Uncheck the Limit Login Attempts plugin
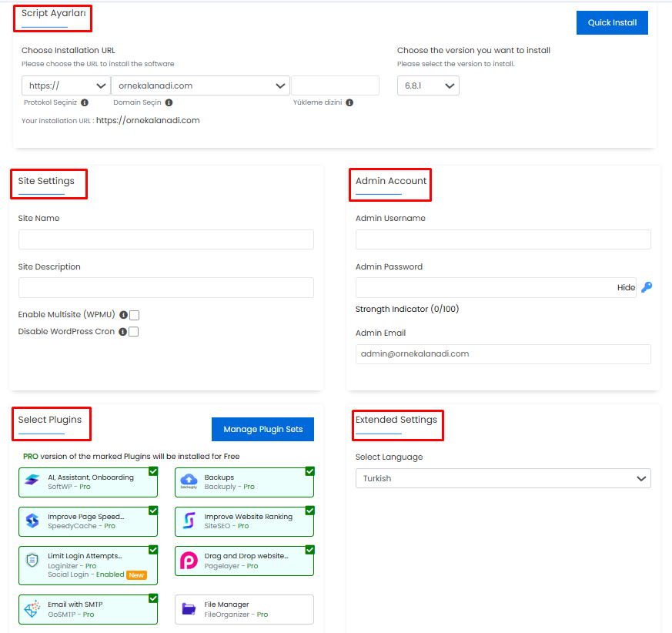 [153, 550]
